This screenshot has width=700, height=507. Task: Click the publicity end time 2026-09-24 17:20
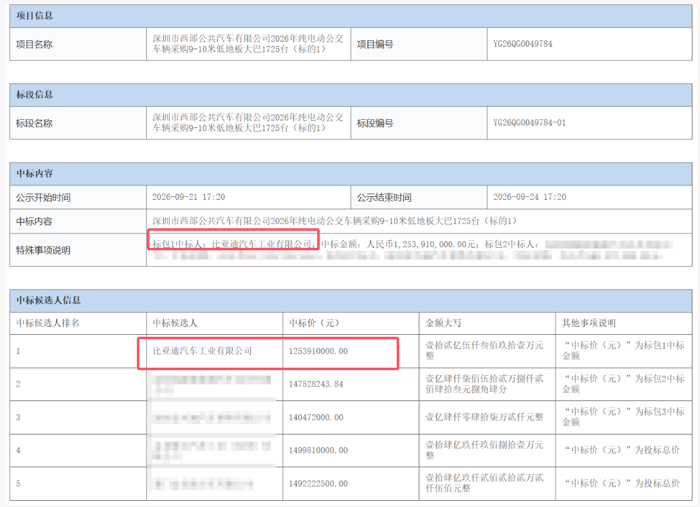tap(529, 197)
